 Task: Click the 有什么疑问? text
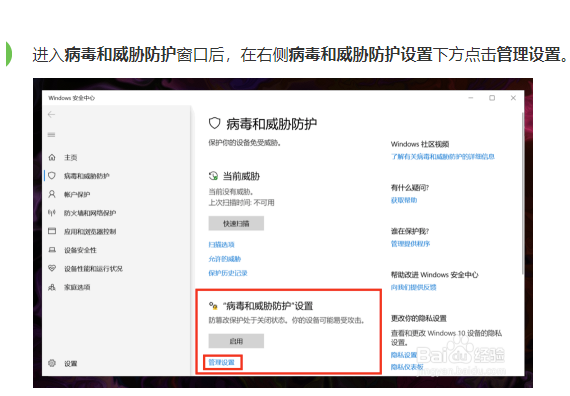tap(410, 188)
